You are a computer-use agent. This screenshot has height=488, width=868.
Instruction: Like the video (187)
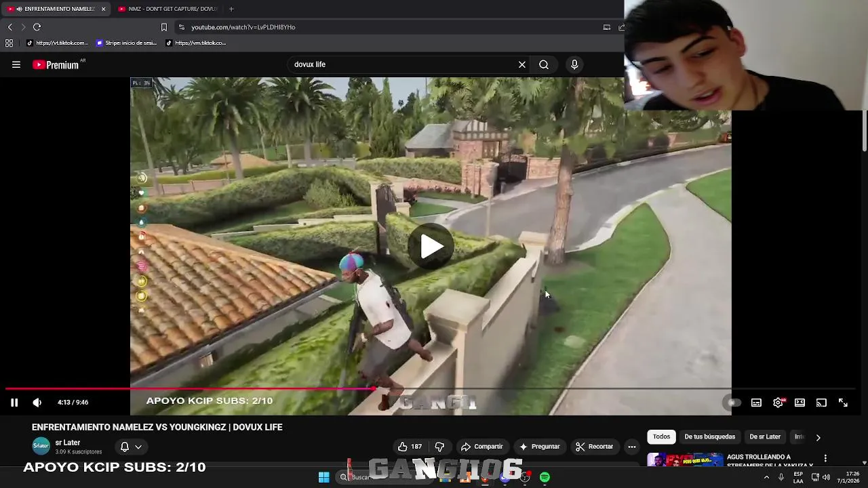410,447
